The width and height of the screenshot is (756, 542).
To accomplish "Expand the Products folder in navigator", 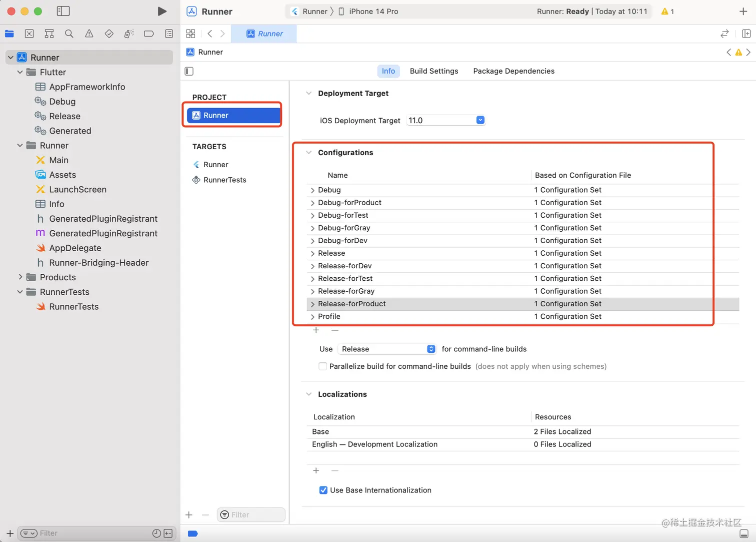I will coord(20,277).
